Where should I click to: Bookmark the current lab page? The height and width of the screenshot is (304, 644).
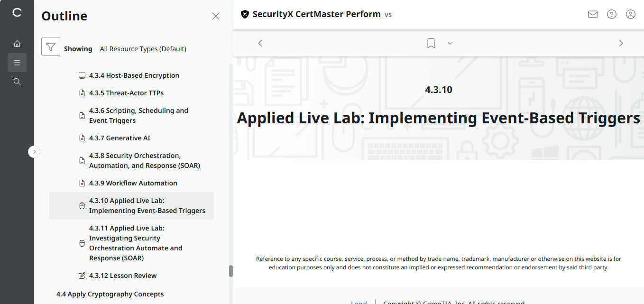click(431, 43)
